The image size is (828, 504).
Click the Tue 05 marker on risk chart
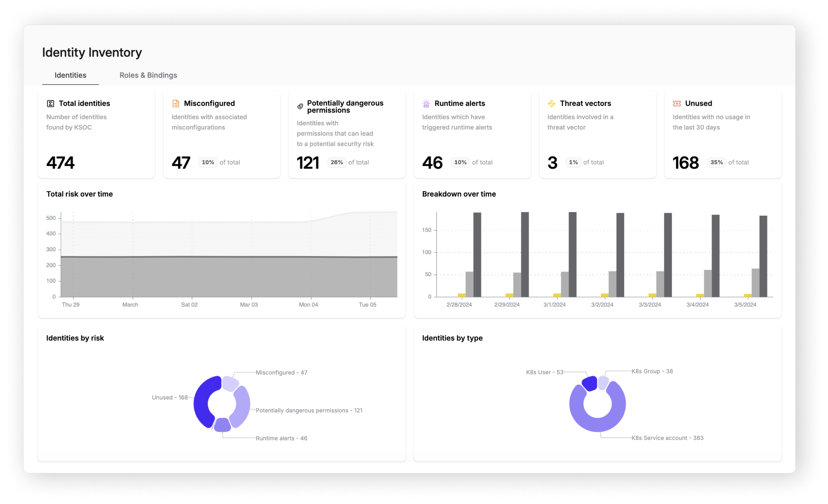point(367,305)
